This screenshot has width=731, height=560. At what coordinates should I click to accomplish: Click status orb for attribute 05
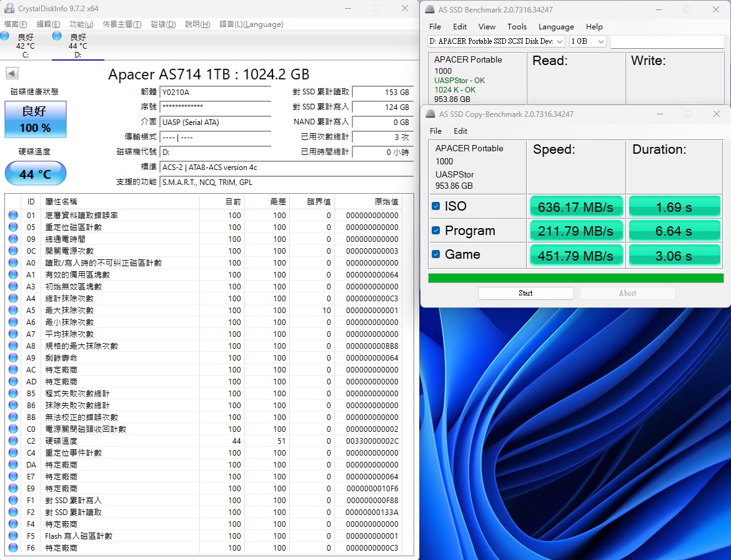(x=13, y=227)
